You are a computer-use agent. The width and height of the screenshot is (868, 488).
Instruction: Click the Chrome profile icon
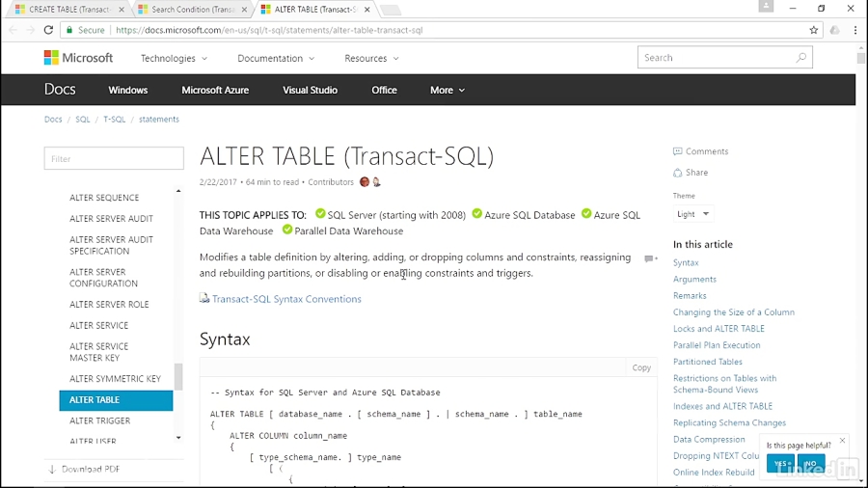pyautogui.click(x=766, y=6)
